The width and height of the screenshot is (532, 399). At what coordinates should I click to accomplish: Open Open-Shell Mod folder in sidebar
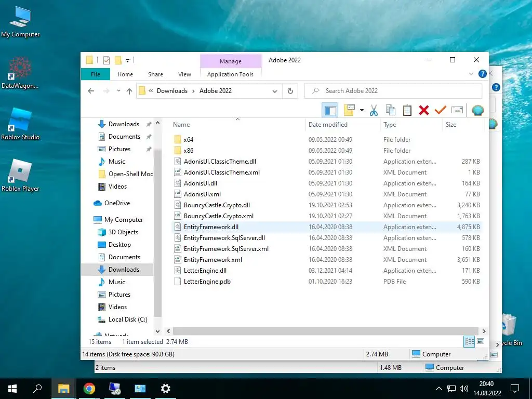click(131, 174)
